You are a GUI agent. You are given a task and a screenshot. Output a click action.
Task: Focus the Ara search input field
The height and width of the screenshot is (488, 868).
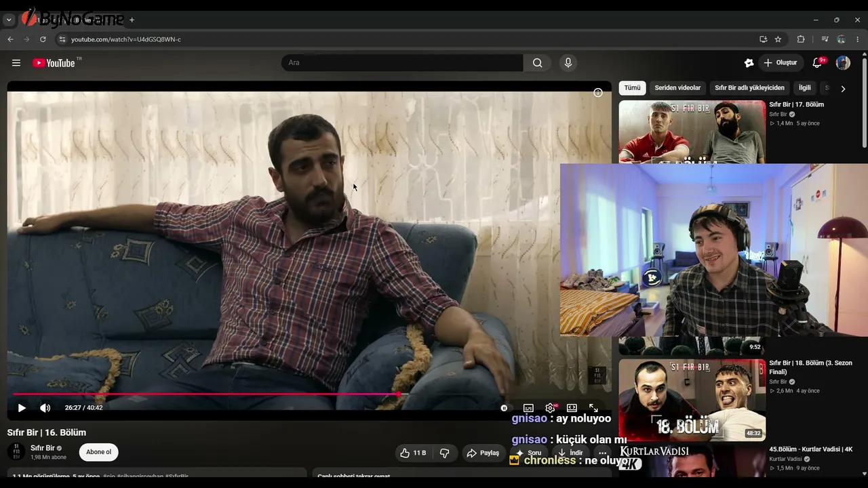click(x=402, y=63)
